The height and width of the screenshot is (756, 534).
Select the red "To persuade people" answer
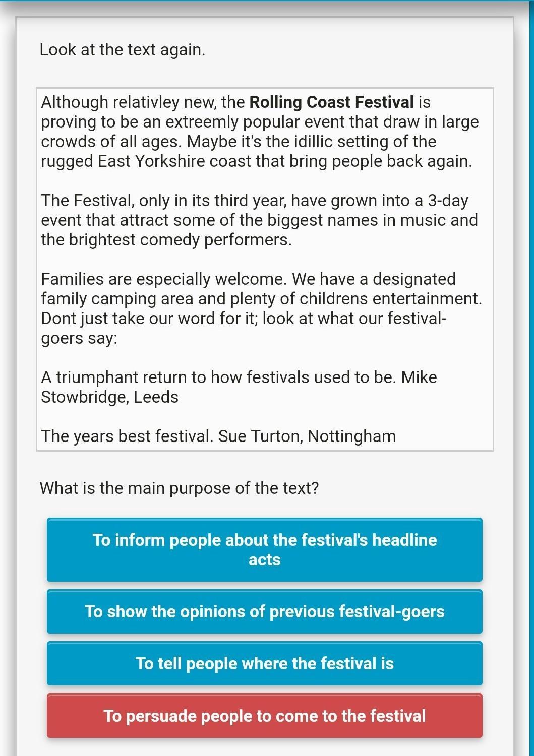264,716
